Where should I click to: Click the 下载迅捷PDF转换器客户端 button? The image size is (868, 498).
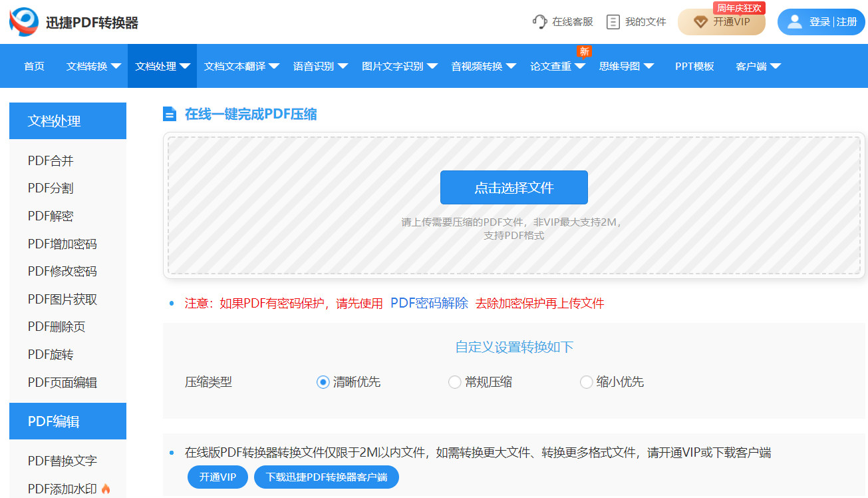pyautogui.click(x=327, y=477)
